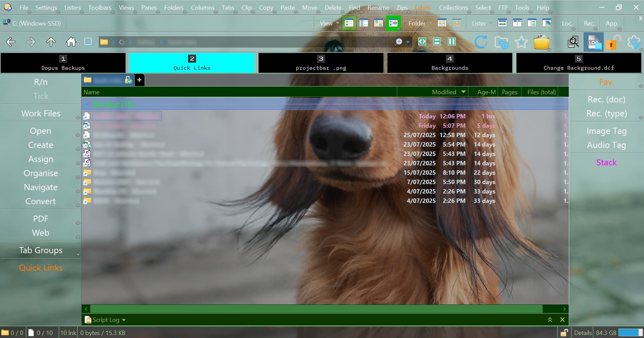Image resolution: width=644 pixels, height=338 pixels.
Task: Set vertical split pane layout
Action: pyautogui.click(x=452, y=42)
